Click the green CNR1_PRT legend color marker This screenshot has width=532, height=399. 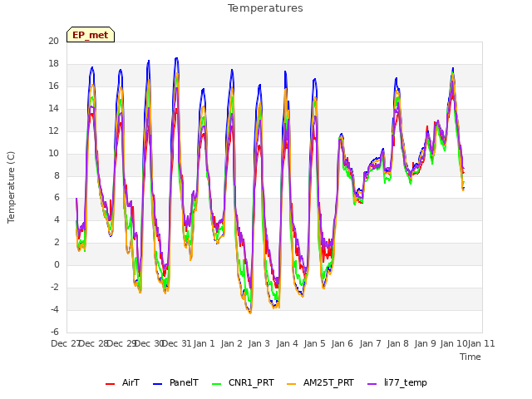point(216,384)
